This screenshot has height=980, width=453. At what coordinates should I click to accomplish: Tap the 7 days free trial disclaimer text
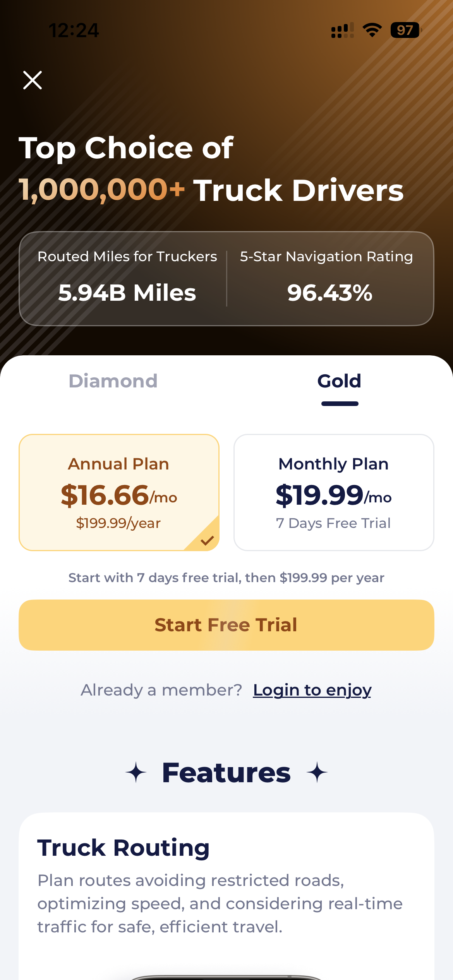tap(226, 578)
